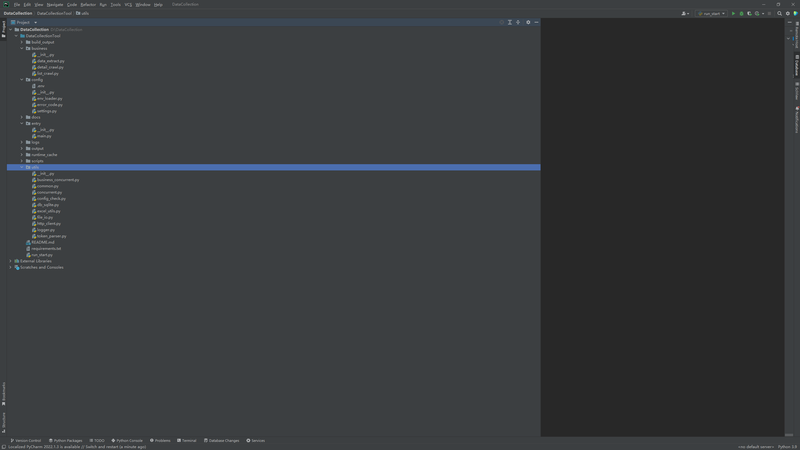Image resolution: width=800 pixels, height=450 pixels.
Task: Open the Python Packages tab
Action: pos(65,441)
